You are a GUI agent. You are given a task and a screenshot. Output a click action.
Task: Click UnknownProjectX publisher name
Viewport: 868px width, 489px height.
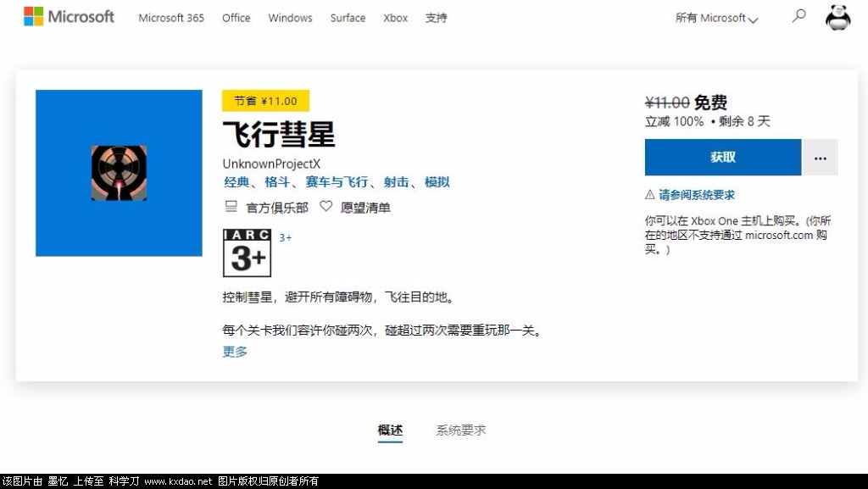pos(271,164)
